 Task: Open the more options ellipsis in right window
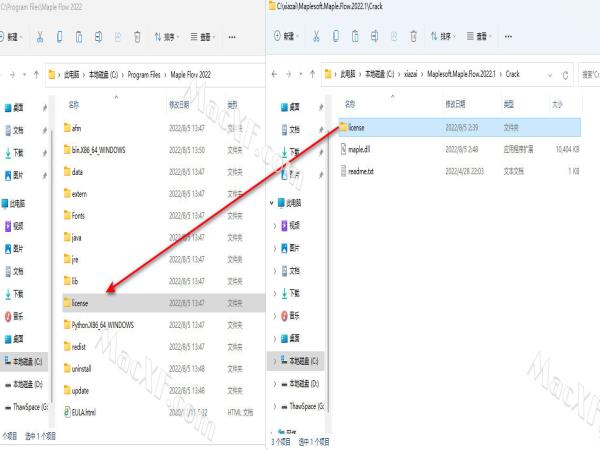(508, 36)
